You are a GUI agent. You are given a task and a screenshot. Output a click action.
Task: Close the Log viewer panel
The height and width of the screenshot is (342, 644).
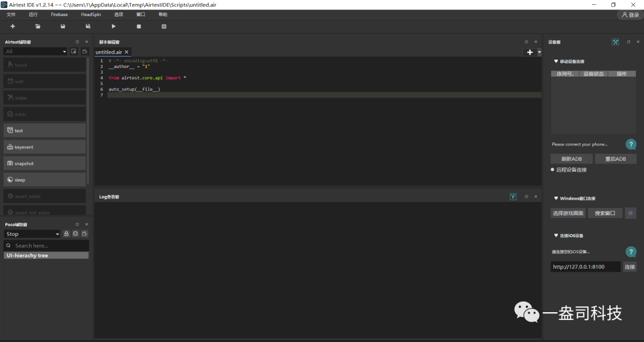coord(535,197)
